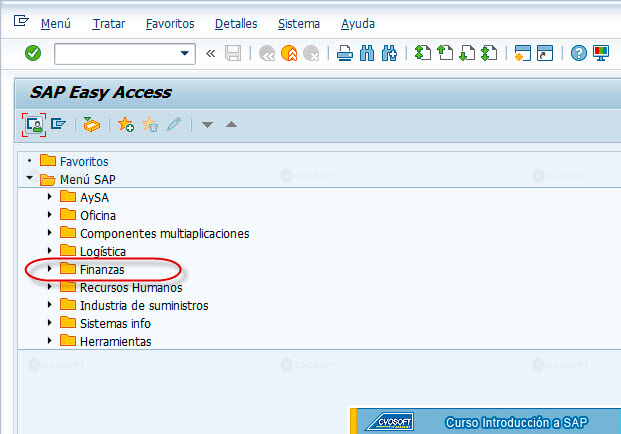Click the orange Exit arrow icon

point(289,53)
